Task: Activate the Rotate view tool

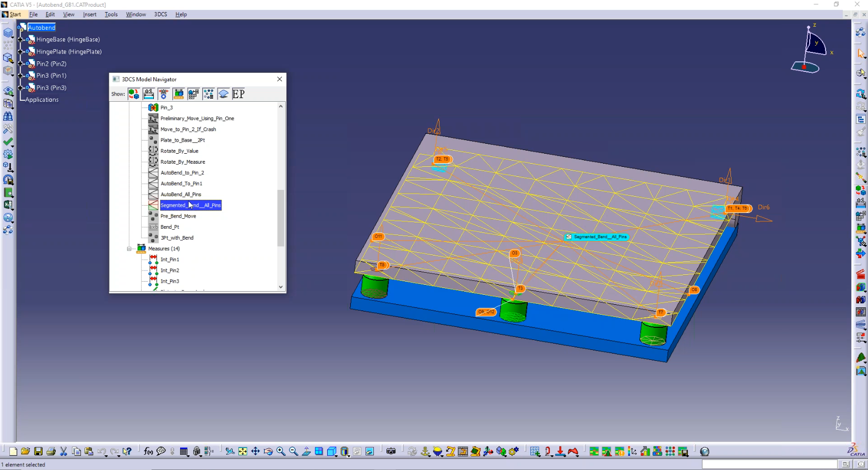Action: pyautogui.click(x=268, y=451)
